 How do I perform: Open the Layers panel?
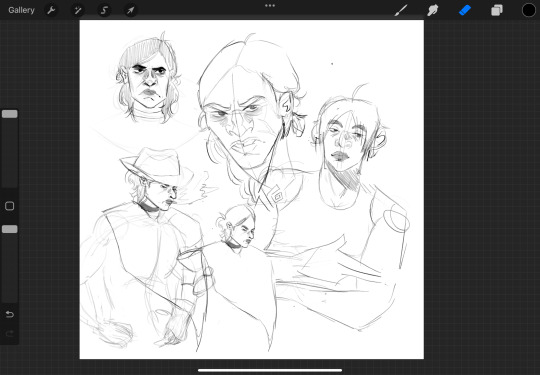(497, 10)
